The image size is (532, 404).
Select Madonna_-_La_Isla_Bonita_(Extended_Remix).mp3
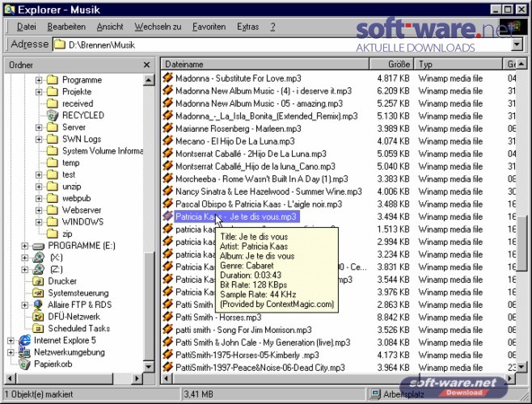(267, 116)
